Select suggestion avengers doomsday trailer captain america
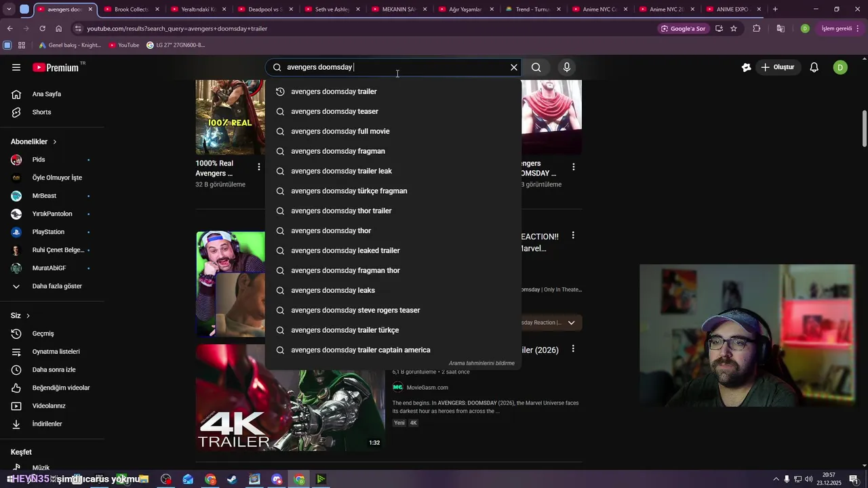Screen dimensions: 868x488 [x=393, y=350]
